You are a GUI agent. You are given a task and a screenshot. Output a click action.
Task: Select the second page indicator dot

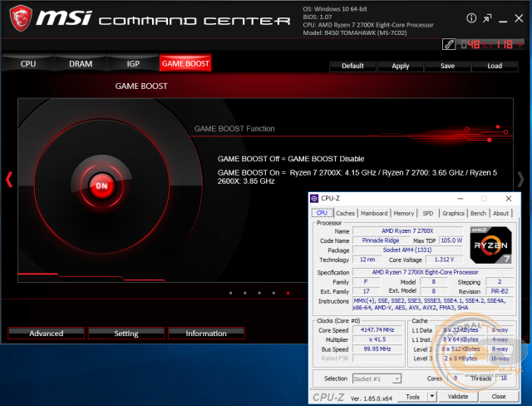(245, 293)
